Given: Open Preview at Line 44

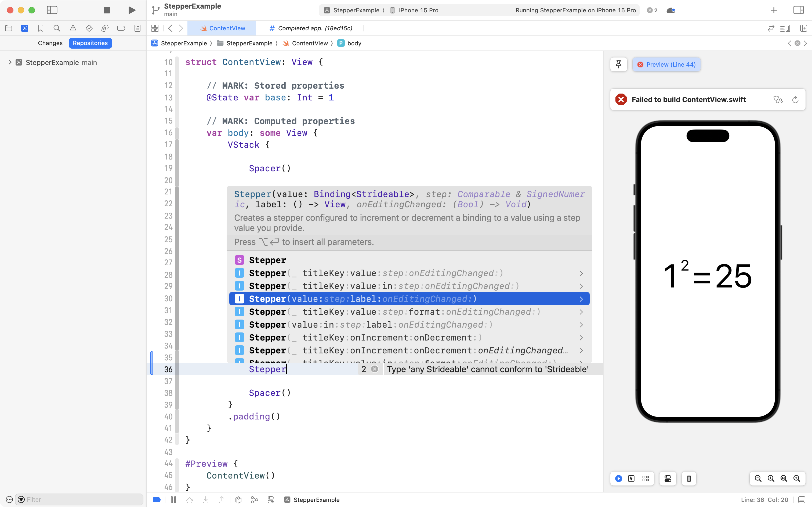Looking at the screenshot, I should click(666, 64).
